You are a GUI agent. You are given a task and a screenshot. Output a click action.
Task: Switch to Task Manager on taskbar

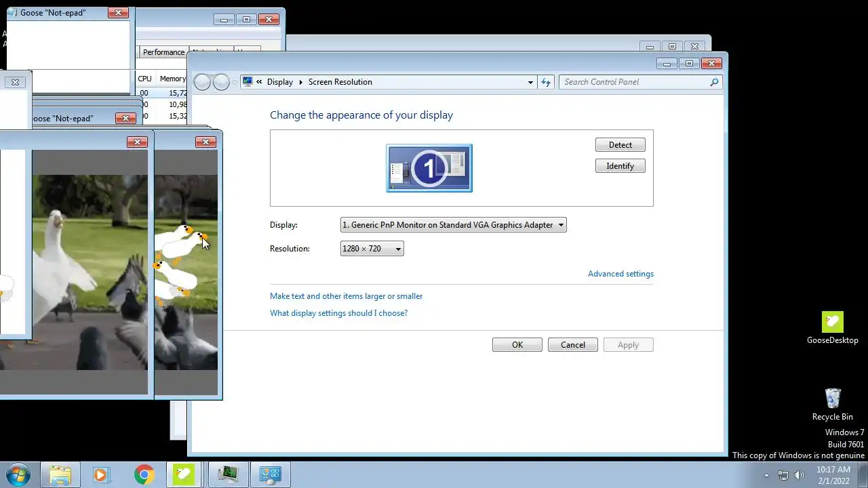(x=228, y=474)
